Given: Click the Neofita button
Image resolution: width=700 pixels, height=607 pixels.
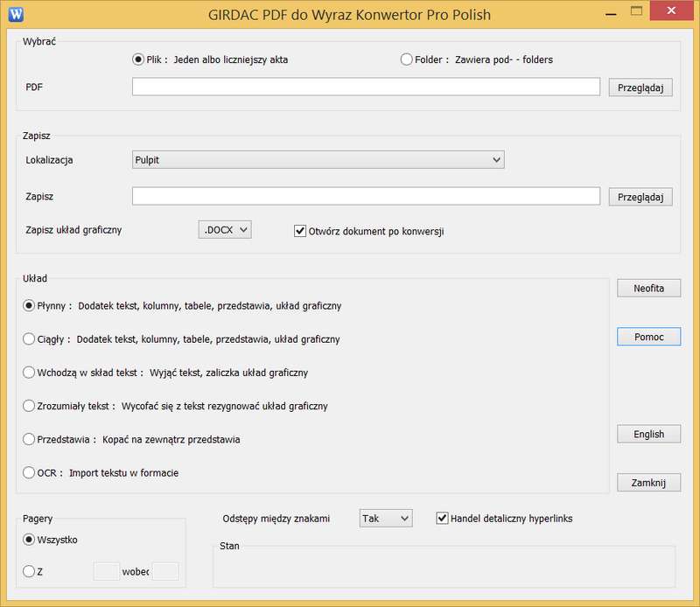Looking at the screenshot, I should [x=648, y=288].
